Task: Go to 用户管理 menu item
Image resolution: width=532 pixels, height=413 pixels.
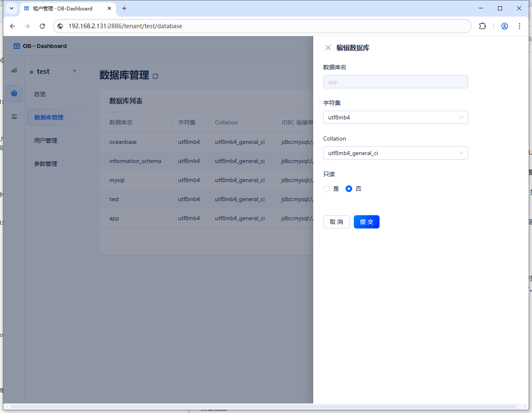Action: (x=46, y=141)
